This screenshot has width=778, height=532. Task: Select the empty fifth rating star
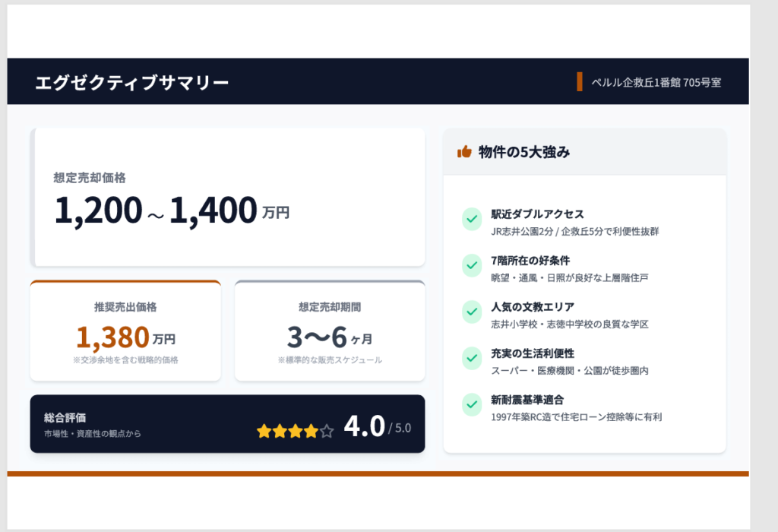point(327,432)
